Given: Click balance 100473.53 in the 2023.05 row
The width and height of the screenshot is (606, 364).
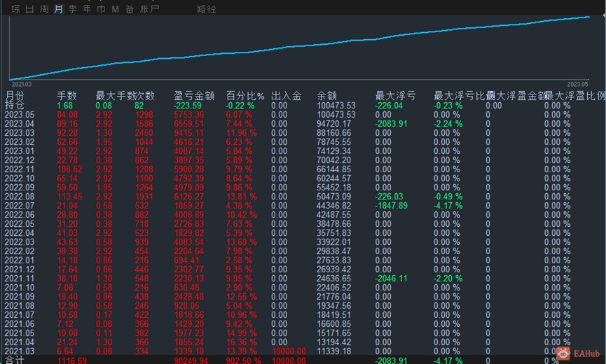Looking at the screenshot, I should 336,115.
